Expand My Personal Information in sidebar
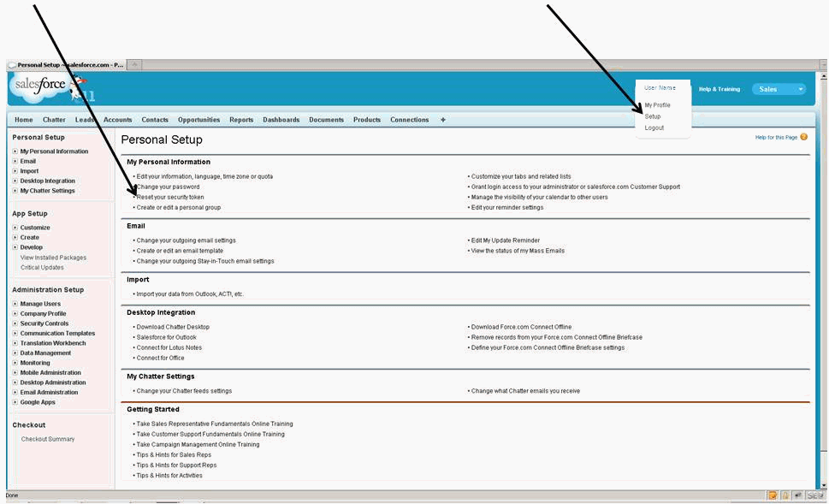Viewport: 829px width, 504px height. (x=15, y=151)
